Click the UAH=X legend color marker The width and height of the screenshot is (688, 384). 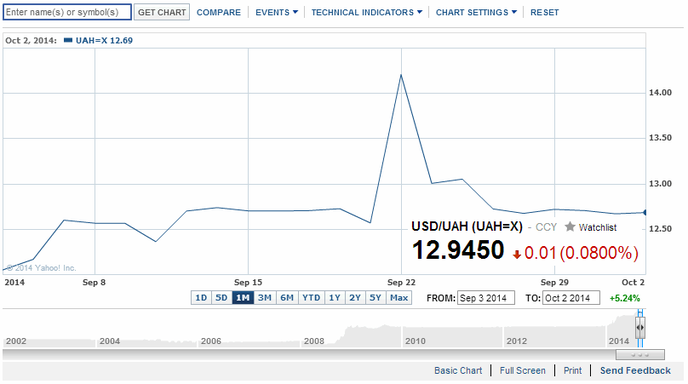pos(68,40)
